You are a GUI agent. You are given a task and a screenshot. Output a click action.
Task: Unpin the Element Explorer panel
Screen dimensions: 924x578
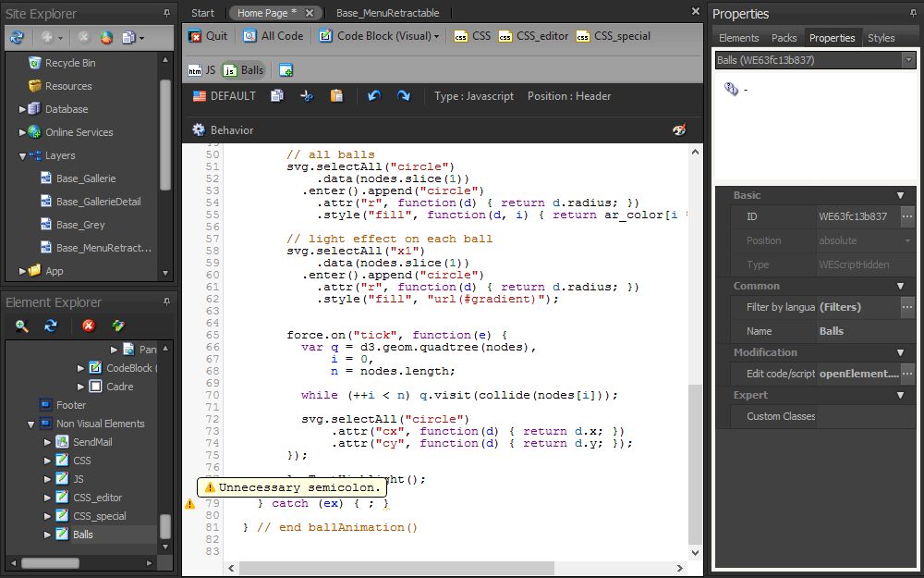pyautogui.click(x=167, y=302)
